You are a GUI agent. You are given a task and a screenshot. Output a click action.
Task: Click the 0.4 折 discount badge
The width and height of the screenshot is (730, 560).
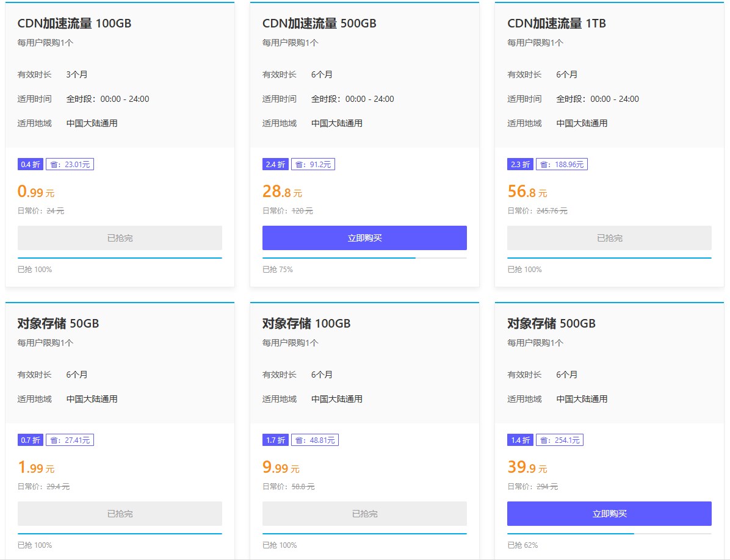[31, 164]
